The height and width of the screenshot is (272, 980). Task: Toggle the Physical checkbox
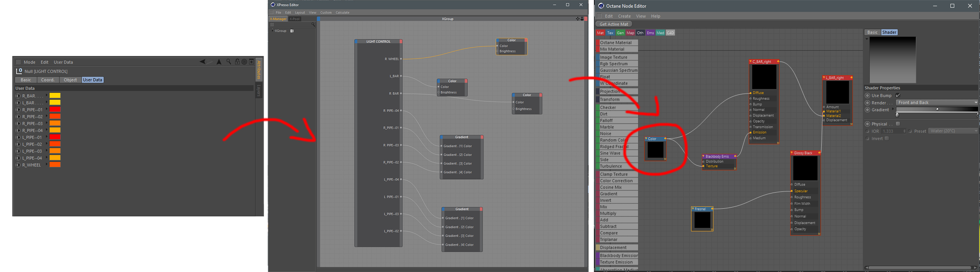tap(898, 124)
